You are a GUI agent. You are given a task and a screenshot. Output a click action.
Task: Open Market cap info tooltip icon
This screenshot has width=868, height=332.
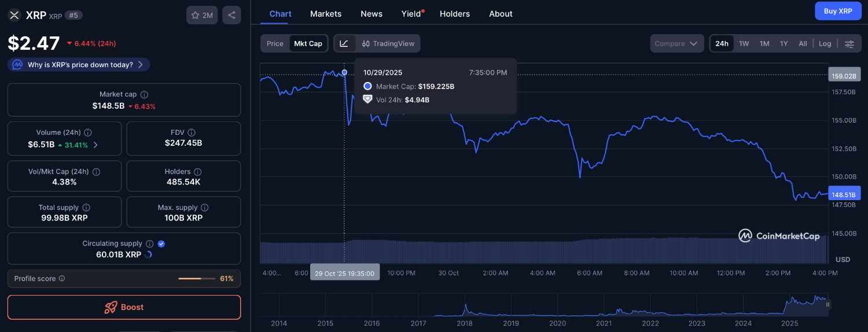145,94
